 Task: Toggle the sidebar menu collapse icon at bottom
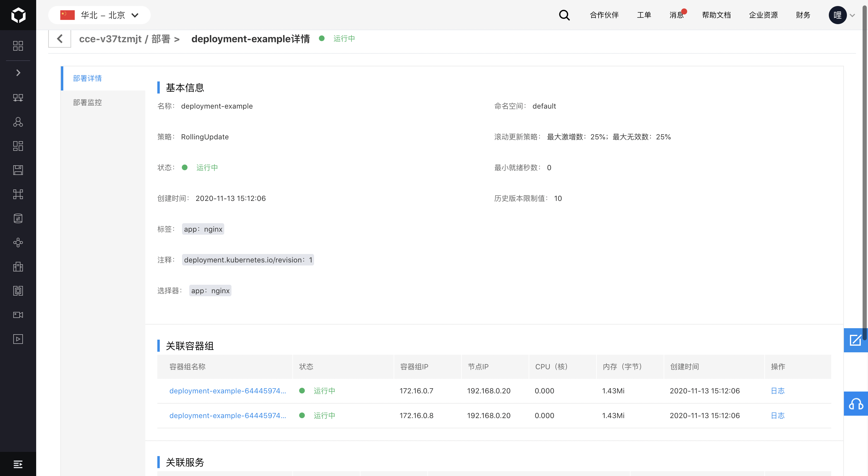tap(18, 464)
